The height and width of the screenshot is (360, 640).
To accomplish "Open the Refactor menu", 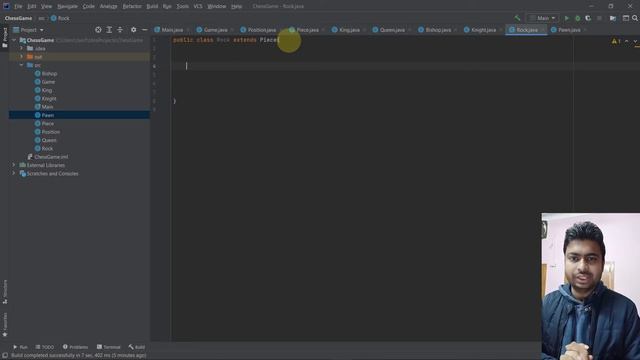I will [x=131, y=6].
